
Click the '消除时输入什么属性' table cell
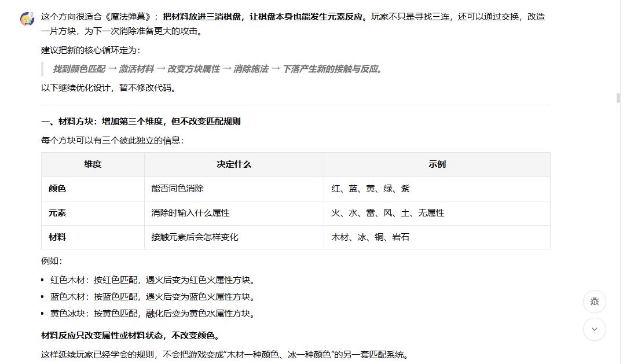234,213
